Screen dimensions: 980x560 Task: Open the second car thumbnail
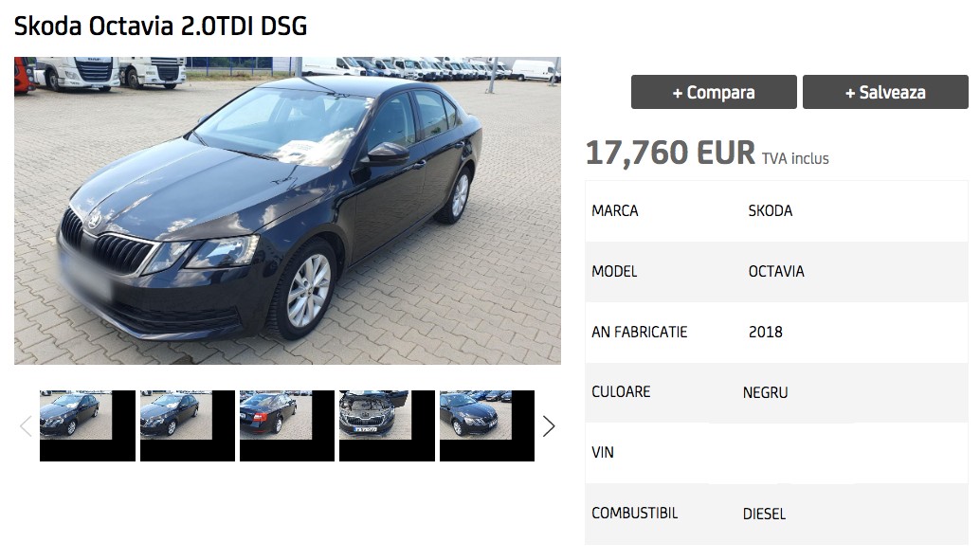click(188, 425)
